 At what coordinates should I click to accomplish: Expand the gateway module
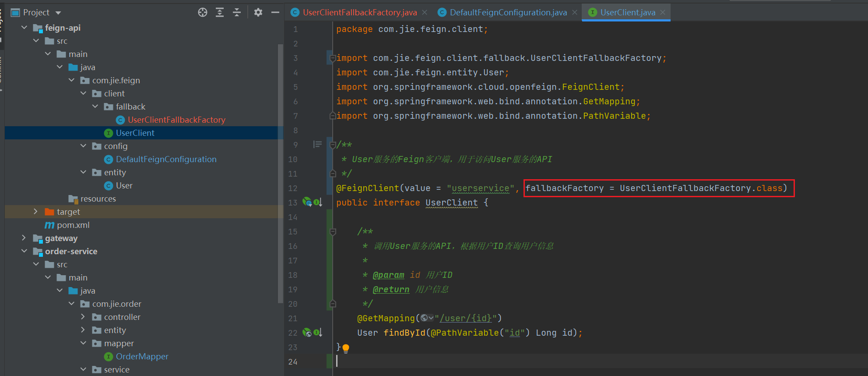24,238
